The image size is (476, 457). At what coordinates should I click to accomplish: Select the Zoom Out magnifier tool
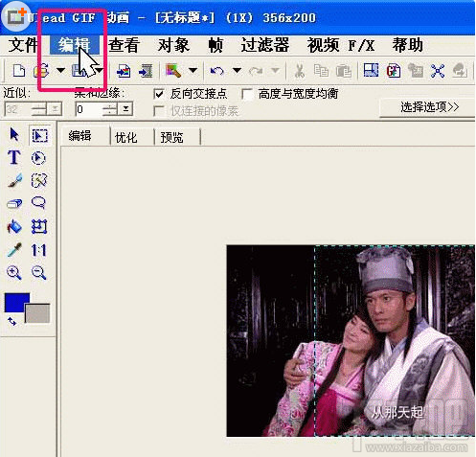click(x=39, y=273)
